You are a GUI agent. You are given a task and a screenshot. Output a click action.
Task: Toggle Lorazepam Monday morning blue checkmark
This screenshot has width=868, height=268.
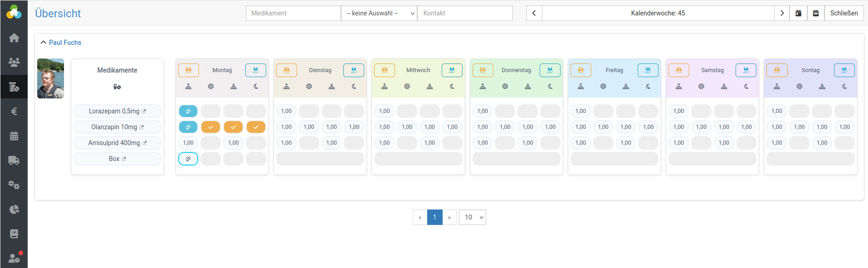188,111
